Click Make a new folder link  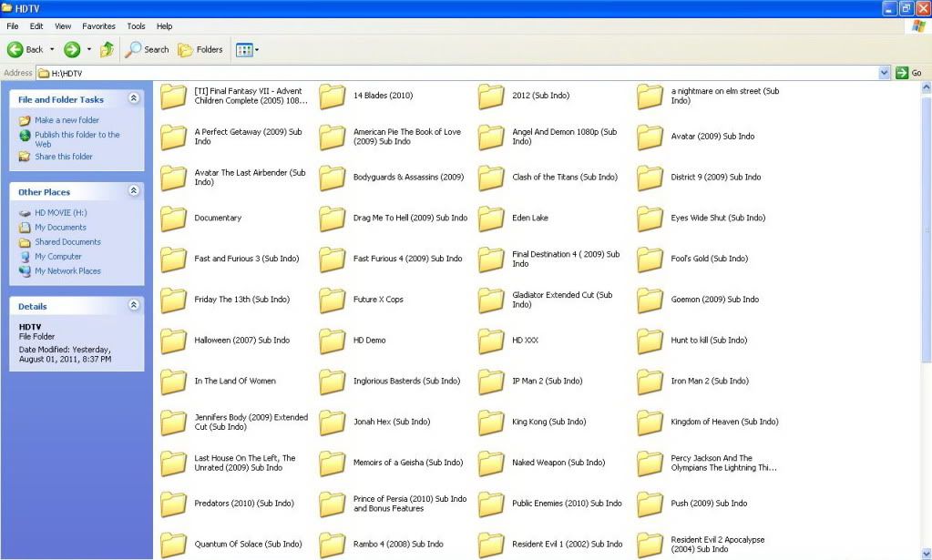pos(67,120)
